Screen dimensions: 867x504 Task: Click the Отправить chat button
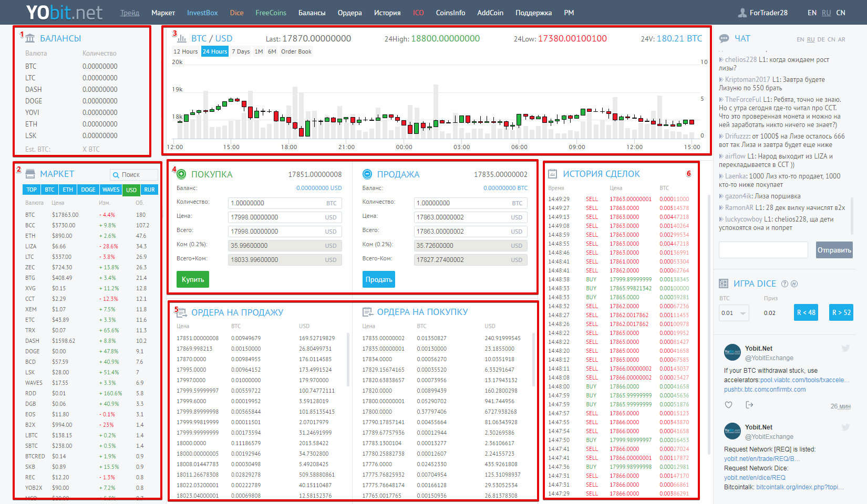point(834,250)
